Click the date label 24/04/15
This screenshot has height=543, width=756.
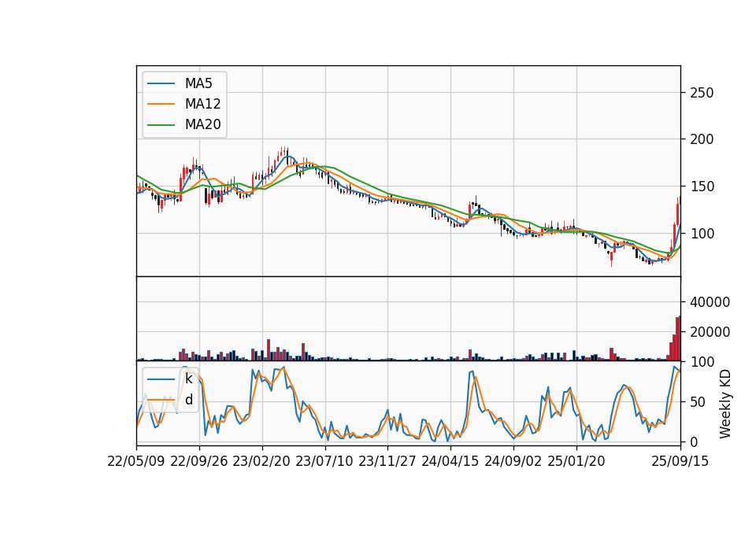click(x=450, y=462)
